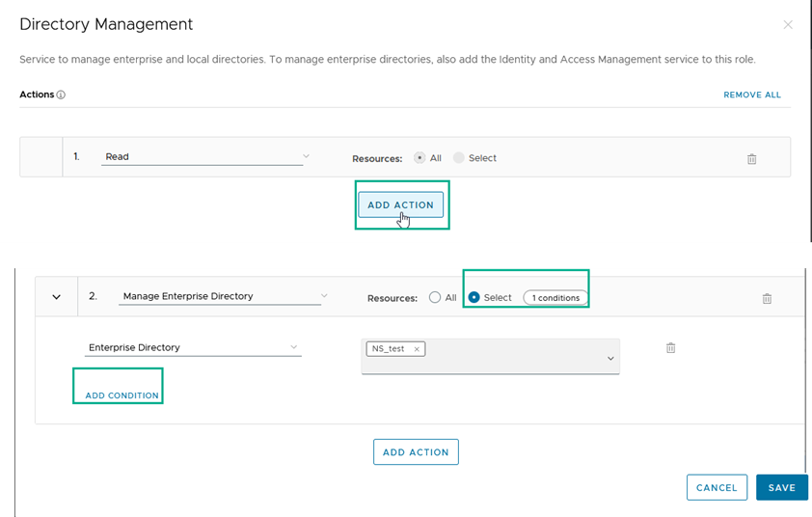This screenshot has height=517, width=812.
Task: Click ADD ACTION below the conditions panel
Action: point(416,451)
